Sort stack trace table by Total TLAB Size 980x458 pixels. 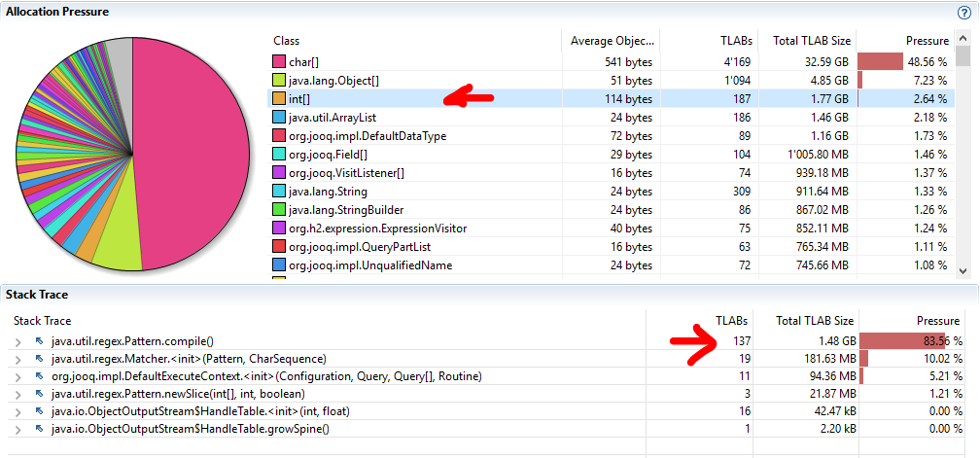806,321
